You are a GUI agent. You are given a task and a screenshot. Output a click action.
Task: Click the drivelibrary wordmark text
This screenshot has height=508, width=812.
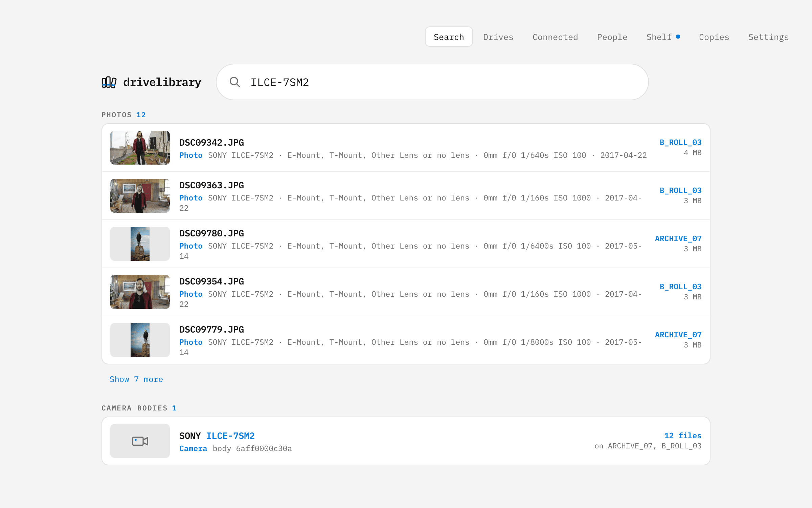[162, 82]
